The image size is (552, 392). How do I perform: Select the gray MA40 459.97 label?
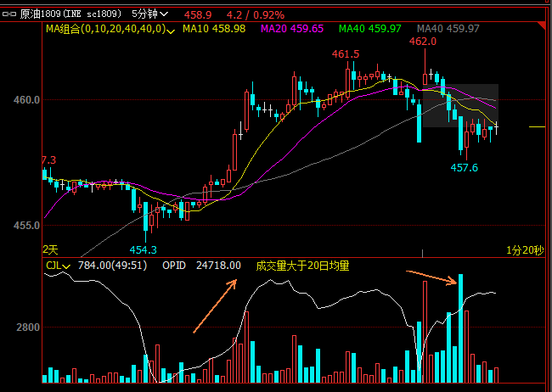point(448,29)
